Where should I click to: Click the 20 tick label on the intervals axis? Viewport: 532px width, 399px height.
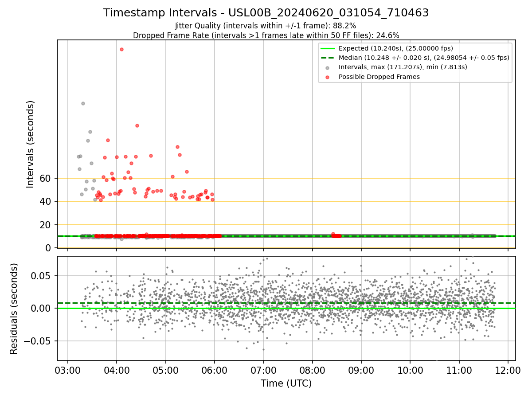(x=46, y=225)
